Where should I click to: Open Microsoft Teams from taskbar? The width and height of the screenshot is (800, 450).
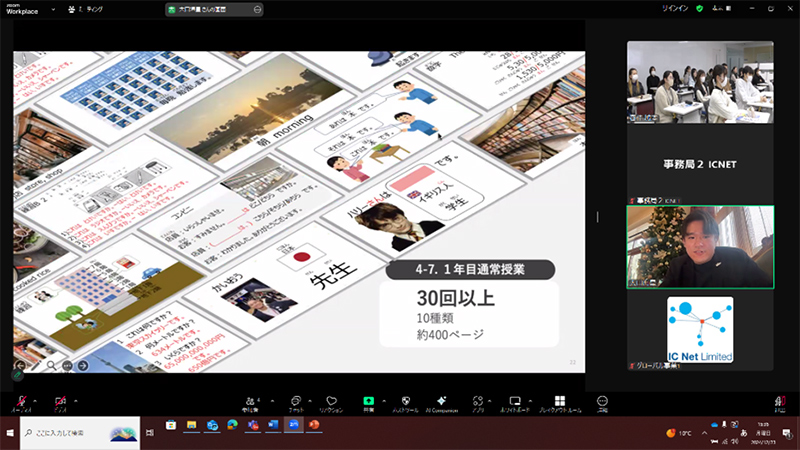253,425
